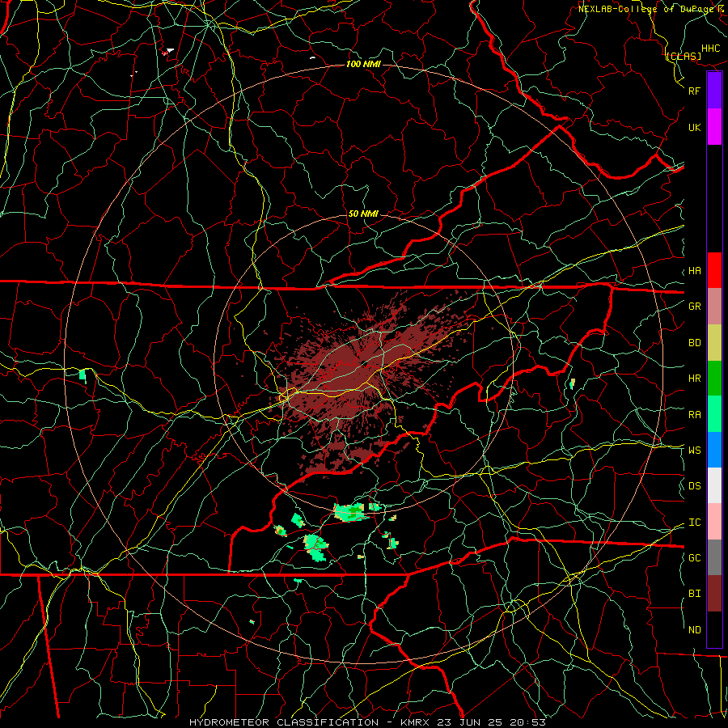Click the "100 NMI" range ring label
This screenshot has width=728, height=728.
point(363,64)
